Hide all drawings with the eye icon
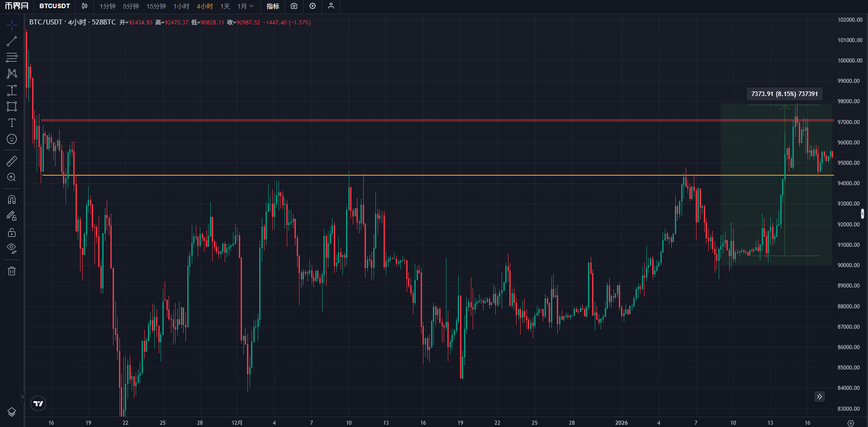868x427 pixels. [x=12, y=249]
